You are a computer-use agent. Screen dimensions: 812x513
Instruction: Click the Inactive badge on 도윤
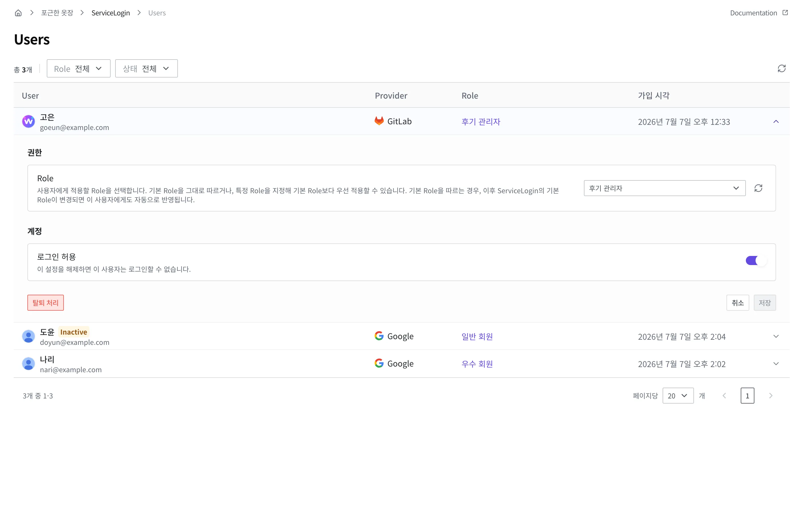[x=74, y=332]
